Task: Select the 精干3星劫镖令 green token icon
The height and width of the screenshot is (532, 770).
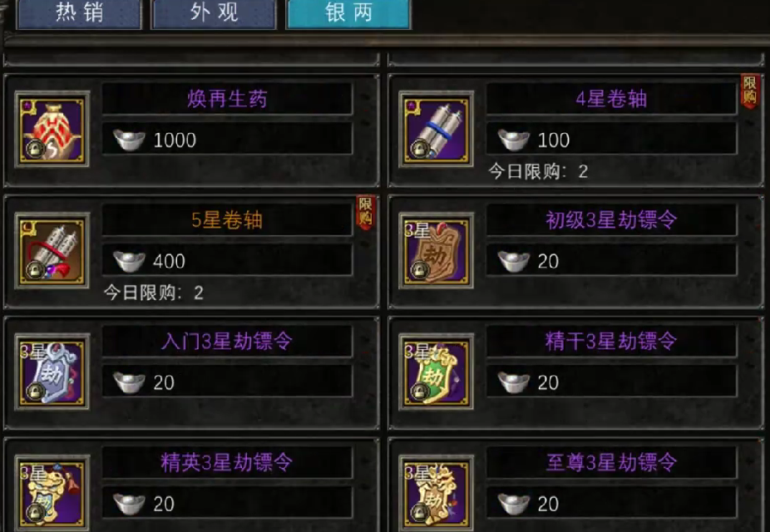Action: (436, 372)
